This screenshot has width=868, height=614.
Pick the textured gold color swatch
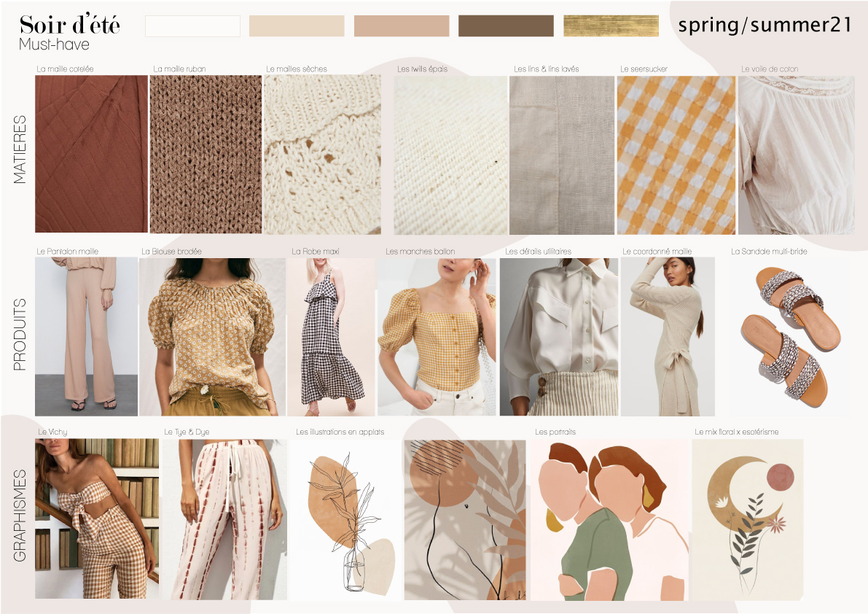pos(611,26)
